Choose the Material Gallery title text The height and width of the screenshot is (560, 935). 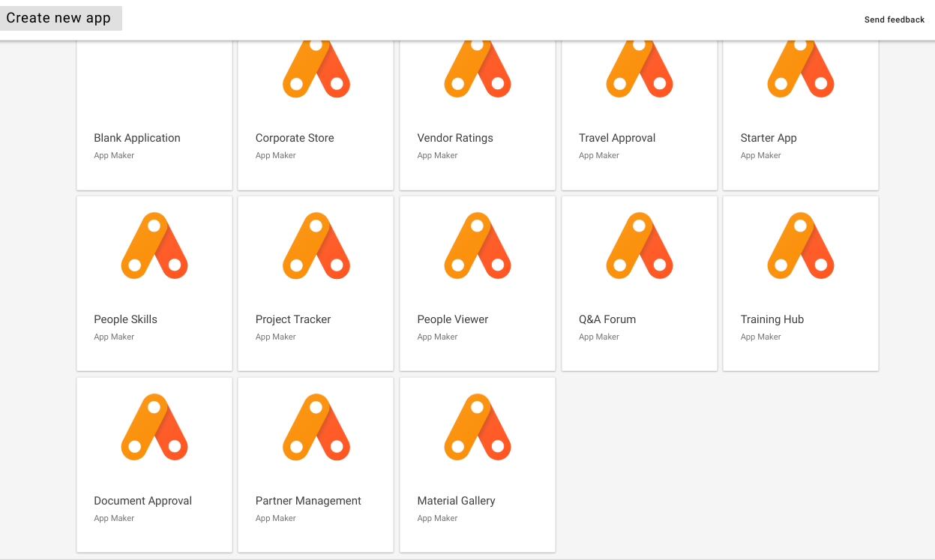click(x=456, y=501)
